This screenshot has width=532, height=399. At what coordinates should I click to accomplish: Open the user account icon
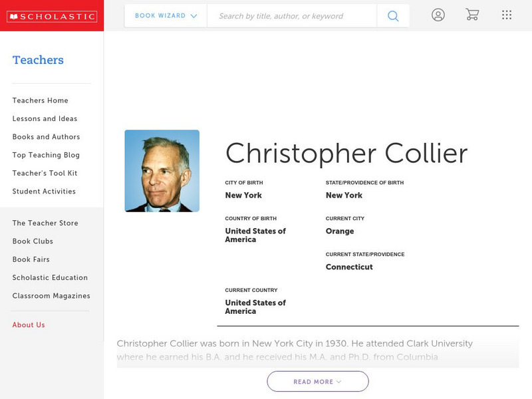point(438,15)
